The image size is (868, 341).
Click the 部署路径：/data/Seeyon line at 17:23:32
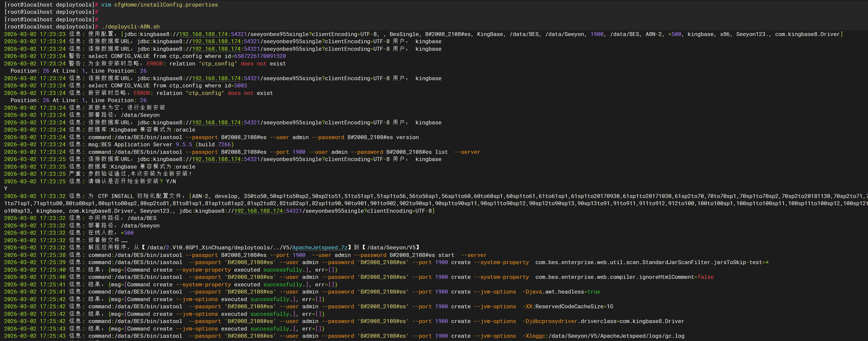(82, 225)
